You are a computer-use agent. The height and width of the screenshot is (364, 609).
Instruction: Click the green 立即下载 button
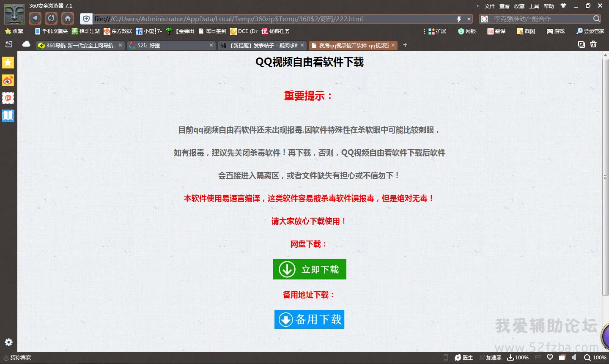click(310, 269)
